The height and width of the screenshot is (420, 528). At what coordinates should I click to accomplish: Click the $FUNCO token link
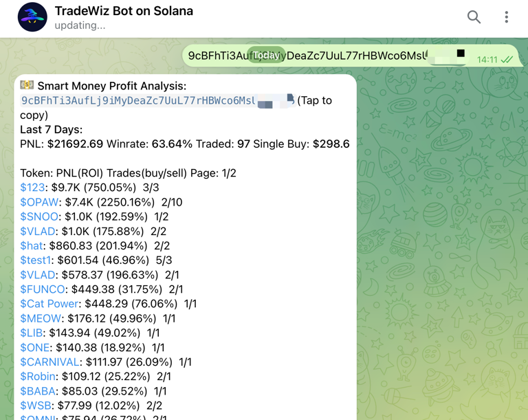click(43, 289)
